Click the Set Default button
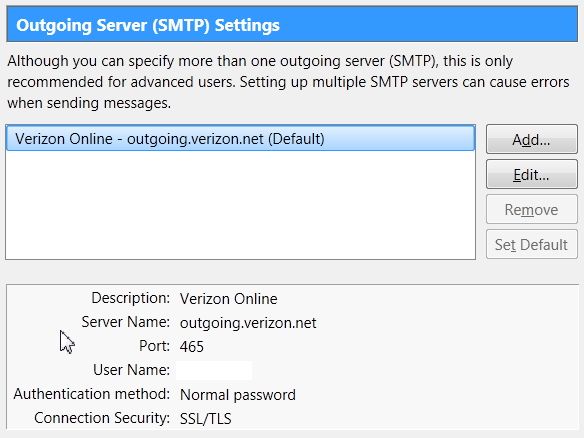The width and height of the screenshot is (584, 438). tap(531, 244)
